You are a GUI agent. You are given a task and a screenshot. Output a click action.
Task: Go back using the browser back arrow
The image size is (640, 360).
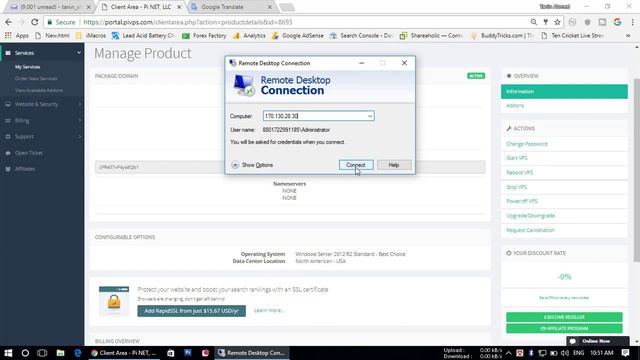9,22
